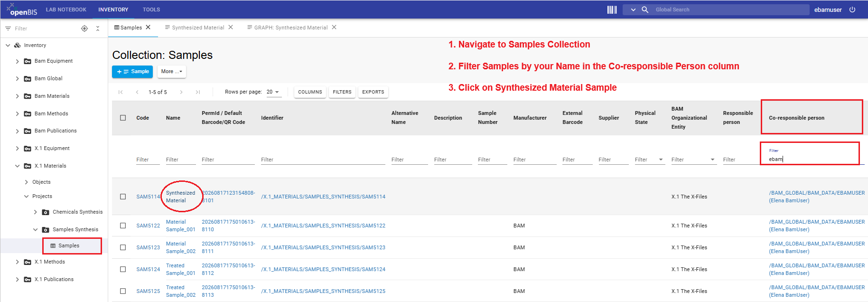
Task: Click the barcode scanner icon
Action: [612, 9]
